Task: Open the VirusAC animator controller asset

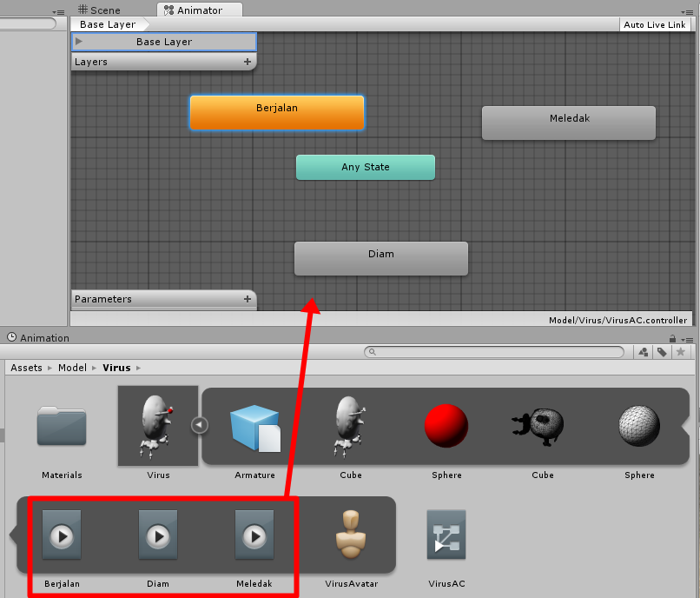Action: 446,535
